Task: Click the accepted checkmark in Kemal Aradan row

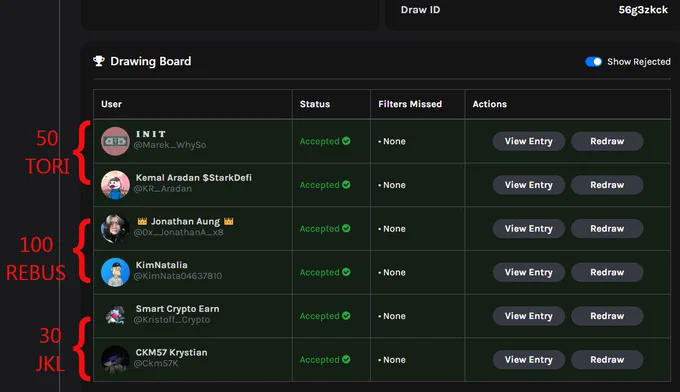Action: coord(346,184)
